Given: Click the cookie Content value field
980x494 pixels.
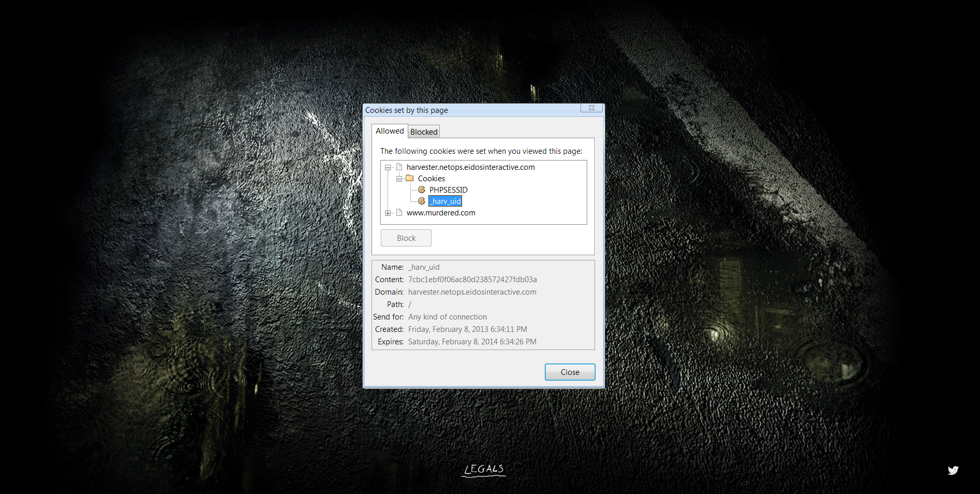Looking at the screenshot, I should point(472,280).
